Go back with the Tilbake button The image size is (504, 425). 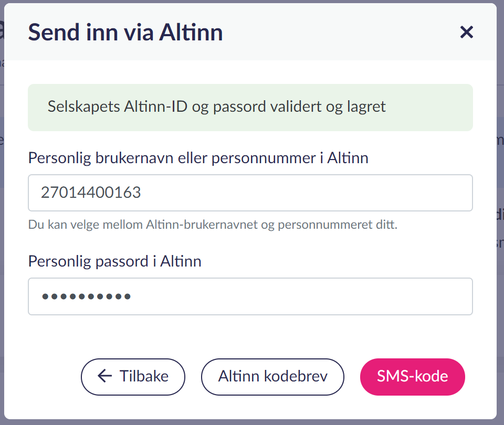[x=133, y=376]
